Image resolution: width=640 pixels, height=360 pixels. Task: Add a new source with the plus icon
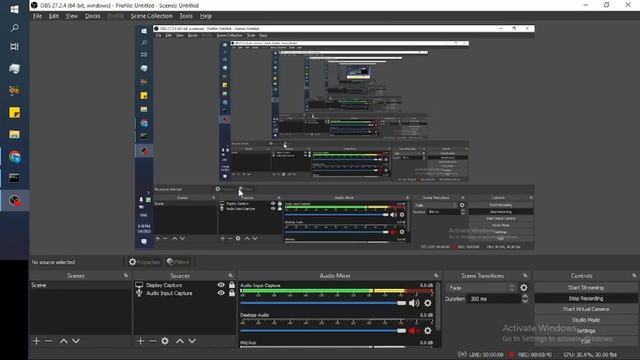[x=140, y=341]
